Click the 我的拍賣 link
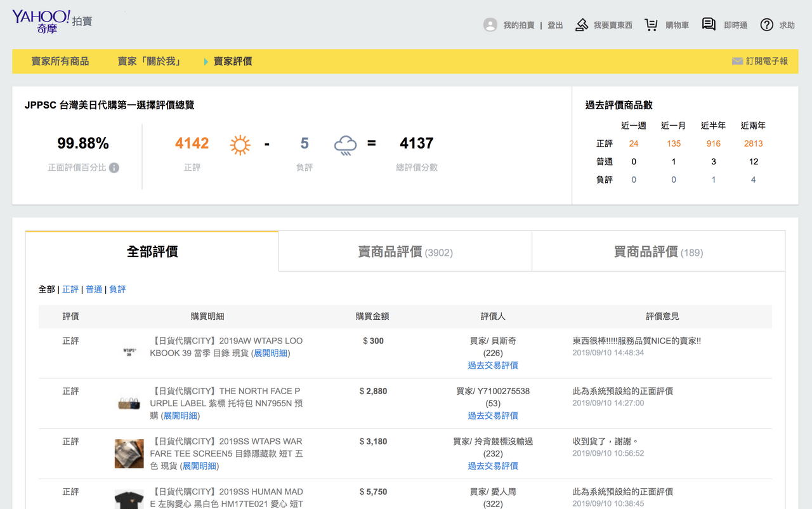 (x=519, y=25)
